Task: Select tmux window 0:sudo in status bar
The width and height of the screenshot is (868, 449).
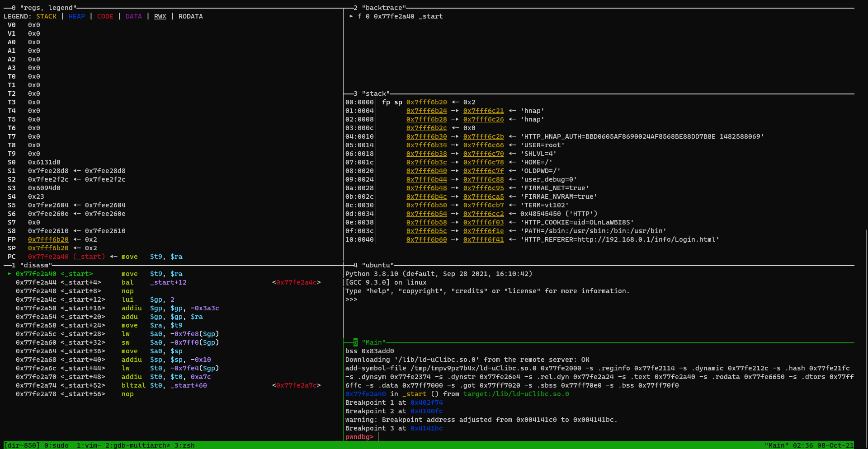Action: coord(56,445)
